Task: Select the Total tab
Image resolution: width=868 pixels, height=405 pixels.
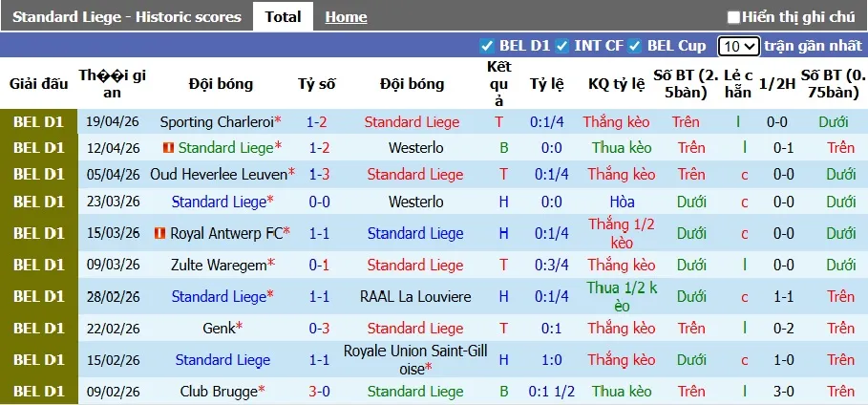Action: [x=283, y=16]
